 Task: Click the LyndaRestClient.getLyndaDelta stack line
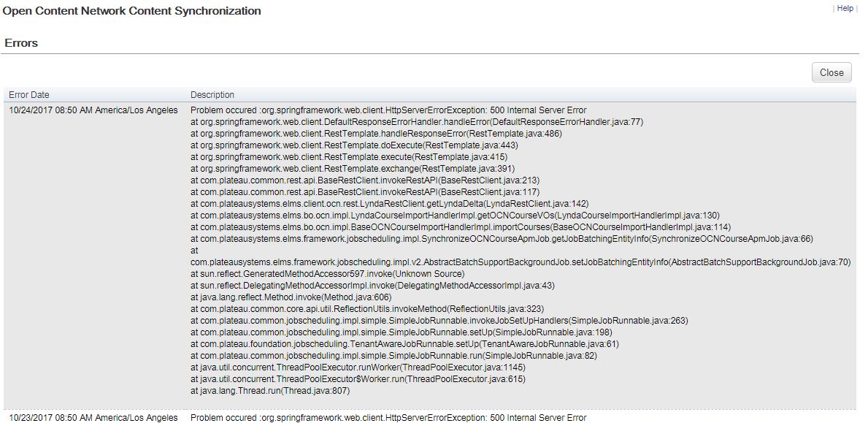pyautogui.click(x=390, y=204)
